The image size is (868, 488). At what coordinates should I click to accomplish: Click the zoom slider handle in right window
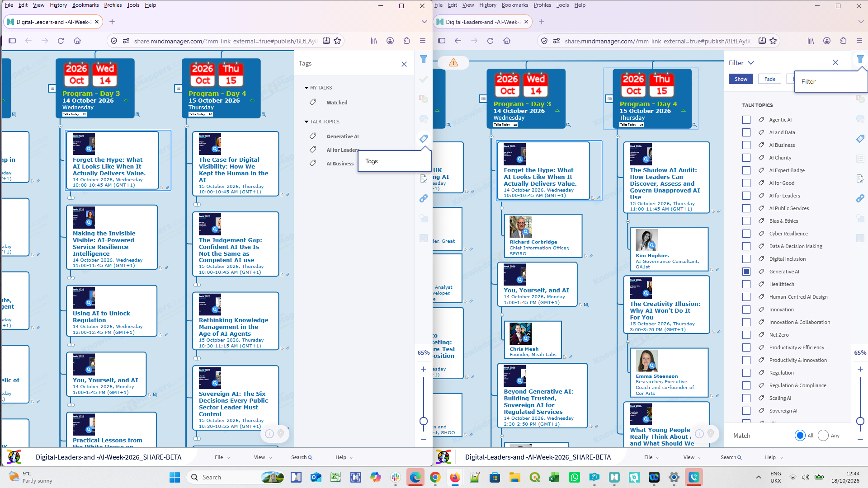click(x=860, y=421)
